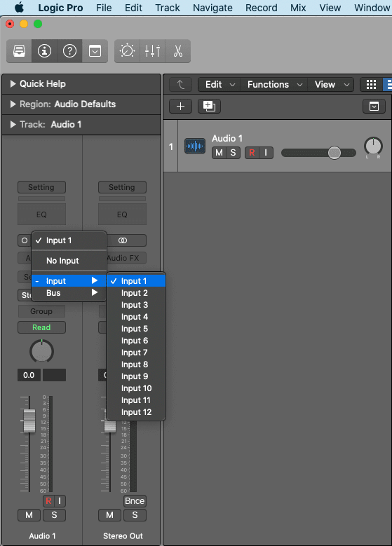Open the Functions dropdown menu

(x=275, y=85)
